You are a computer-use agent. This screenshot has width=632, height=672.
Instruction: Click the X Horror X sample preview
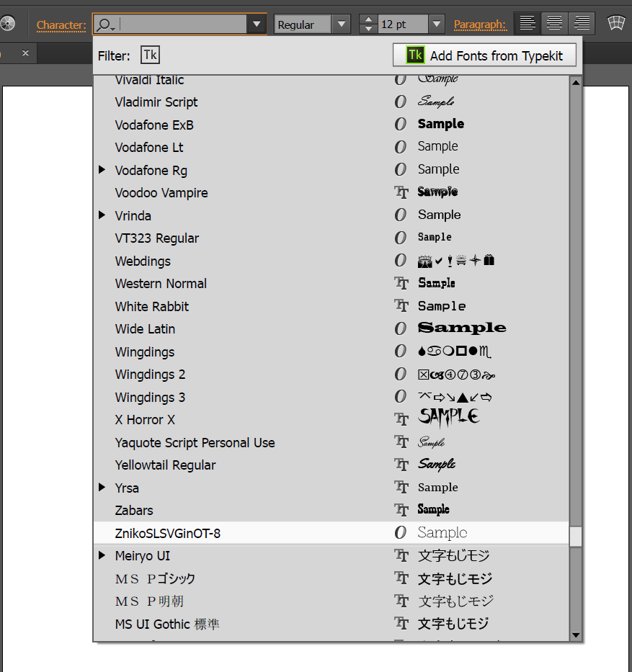coord(448,418)
